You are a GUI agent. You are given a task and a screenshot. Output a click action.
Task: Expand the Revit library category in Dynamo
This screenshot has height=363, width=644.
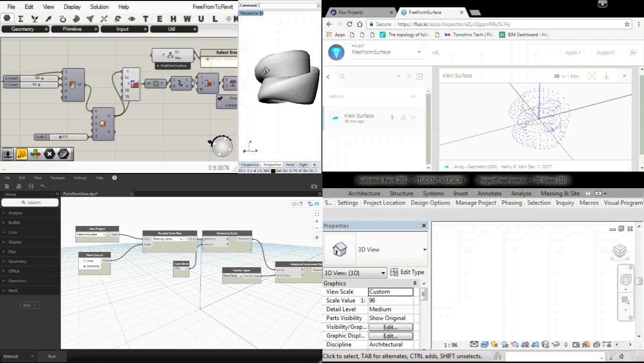30,290
